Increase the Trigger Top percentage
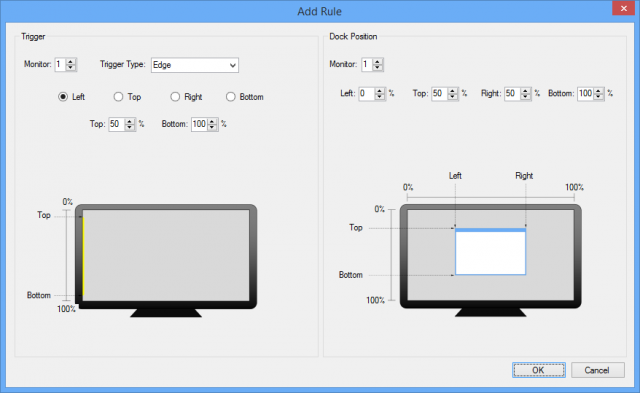640x393 pixels. click(x=129, y=121)
